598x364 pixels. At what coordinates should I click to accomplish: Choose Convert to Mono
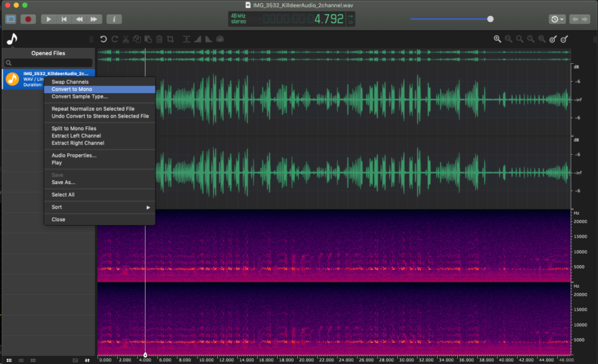[100, 89]
